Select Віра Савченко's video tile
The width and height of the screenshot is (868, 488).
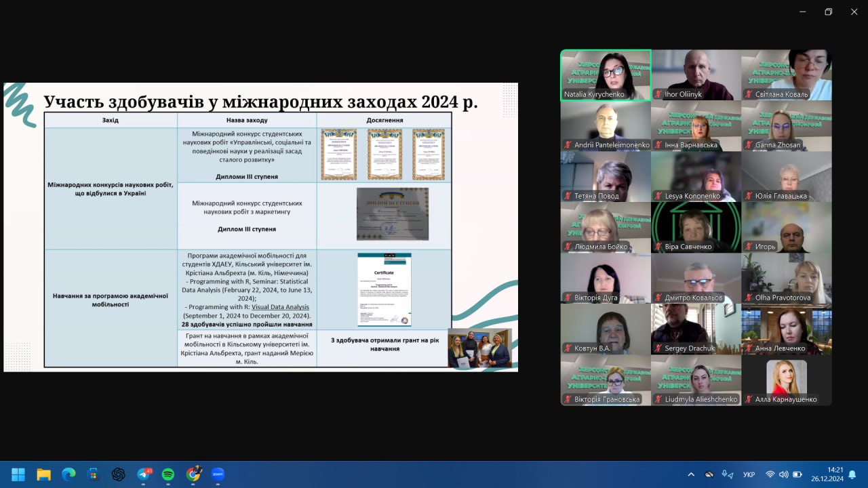coord(696,228)
